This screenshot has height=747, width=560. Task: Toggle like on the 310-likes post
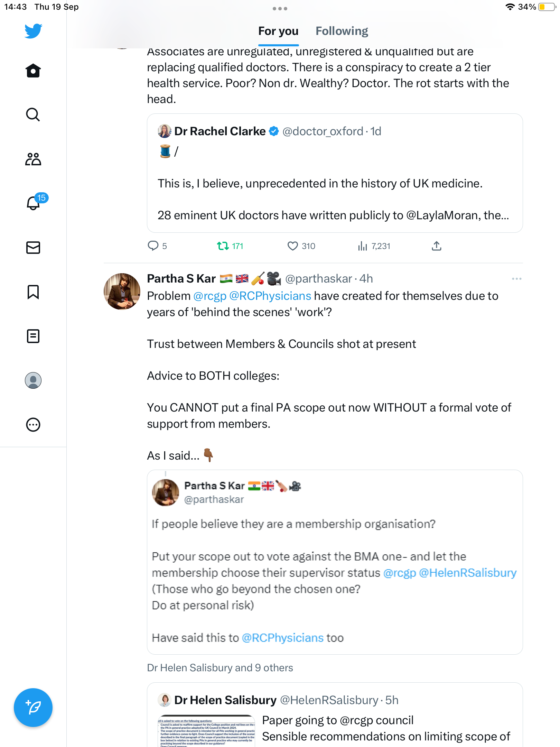coord(293,246)
